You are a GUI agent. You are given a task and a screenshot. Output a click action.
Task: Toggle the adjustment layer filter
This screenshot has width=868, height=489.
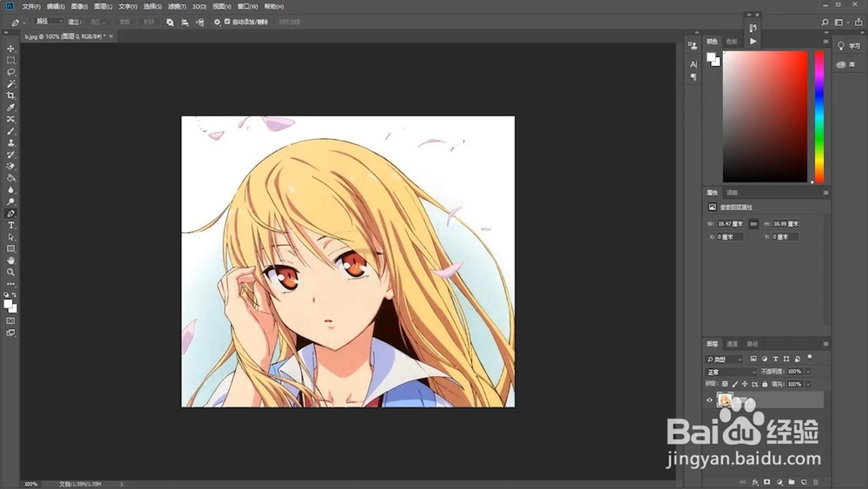click(765, 359)
